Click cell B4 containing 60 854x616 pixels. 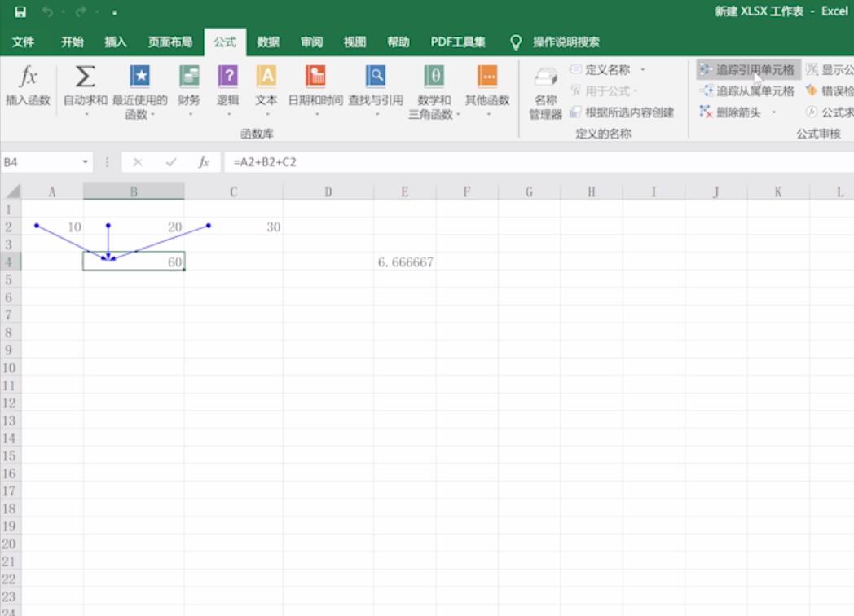pos(134,262)
